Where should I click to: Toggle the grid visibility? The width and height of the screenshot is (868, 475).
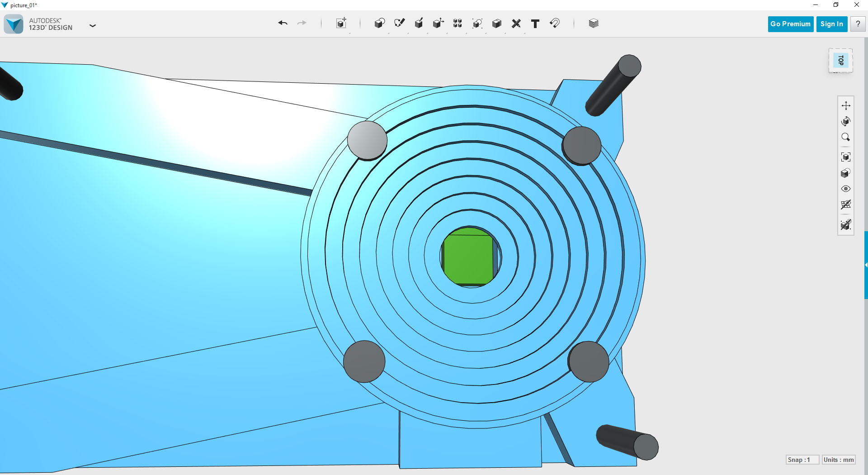846,204
